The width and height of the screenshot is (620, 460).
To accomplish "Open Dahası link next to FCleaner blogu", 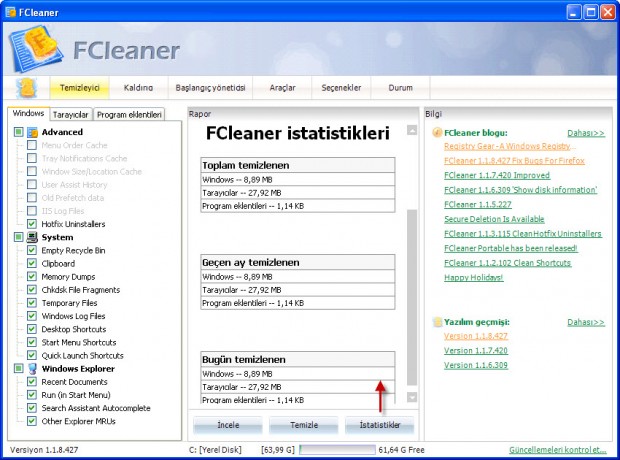I will pyautogui.click(x=586, y=133).
